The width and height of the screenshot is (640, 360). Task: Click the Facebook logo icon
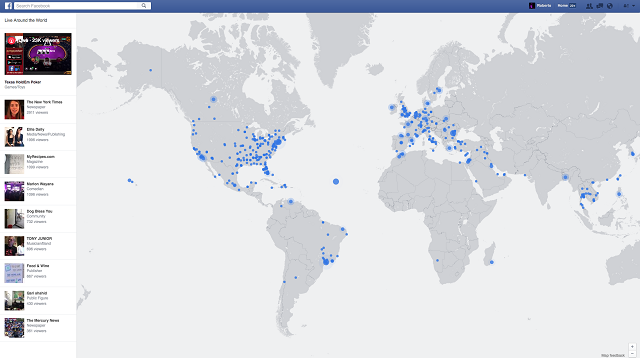coord(9,6)
